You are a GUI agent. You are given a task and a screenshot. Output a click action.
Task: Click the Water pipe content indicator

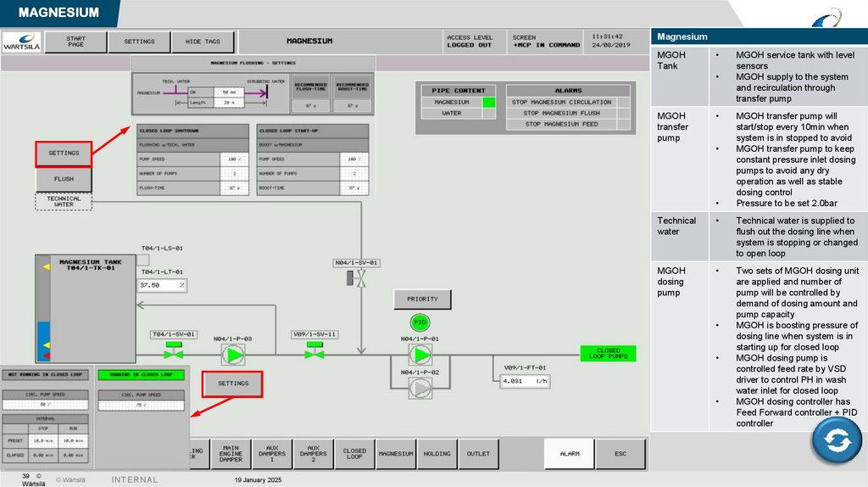(489, 113)
